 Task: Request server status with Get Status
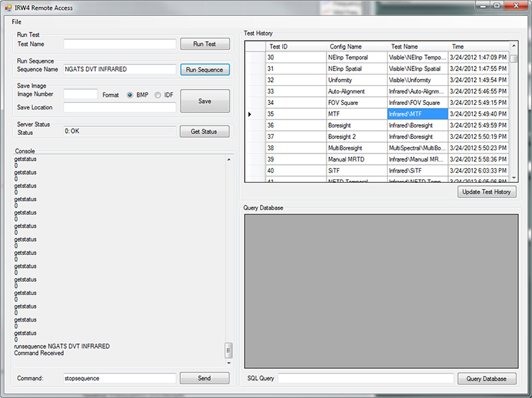coord(205,132)
